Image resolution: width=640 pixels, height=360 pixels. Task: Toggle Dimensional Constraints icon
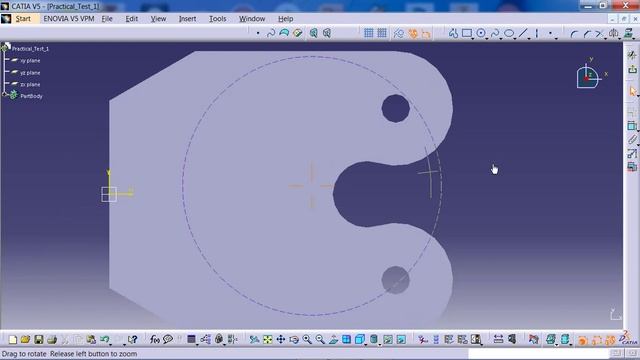[426, 33]
